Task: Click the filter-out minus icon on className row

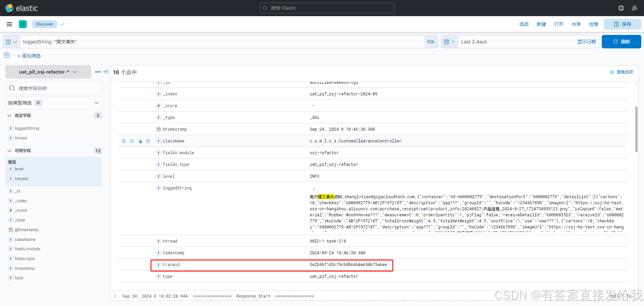Action: point(132,141)
